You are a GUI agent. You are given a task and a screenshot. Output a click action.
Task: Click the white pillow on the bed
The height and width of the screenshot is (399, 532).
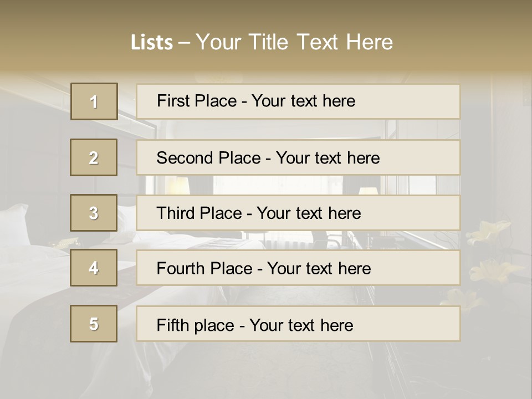14,222
